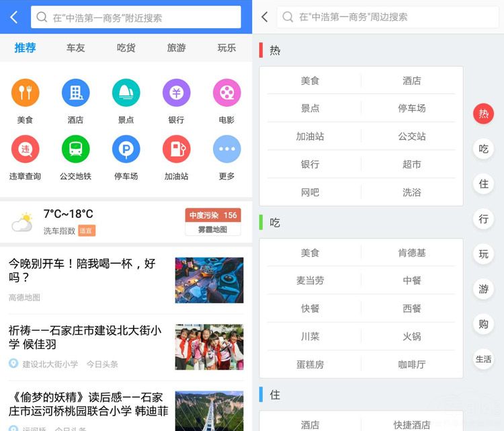Tap the red 加油站 gas station icon
504x431 pixels.
[176, 149]
